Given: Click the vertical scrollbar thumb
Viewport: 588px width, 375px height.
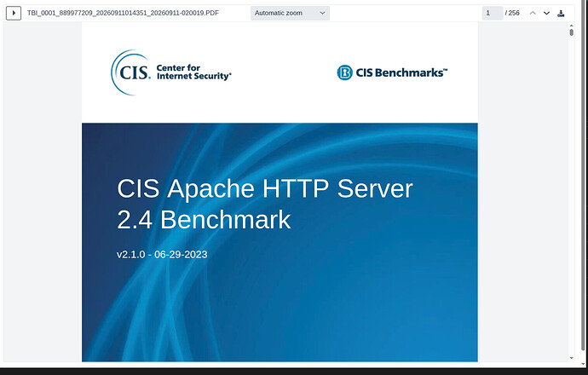Looking at the screenshot, I should [571, 32].
